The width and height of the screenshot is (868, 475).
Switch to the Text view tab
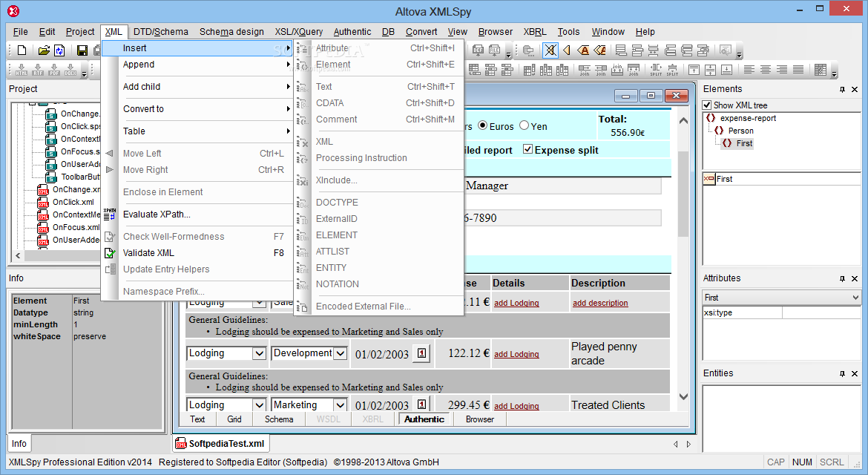[197, 419]
